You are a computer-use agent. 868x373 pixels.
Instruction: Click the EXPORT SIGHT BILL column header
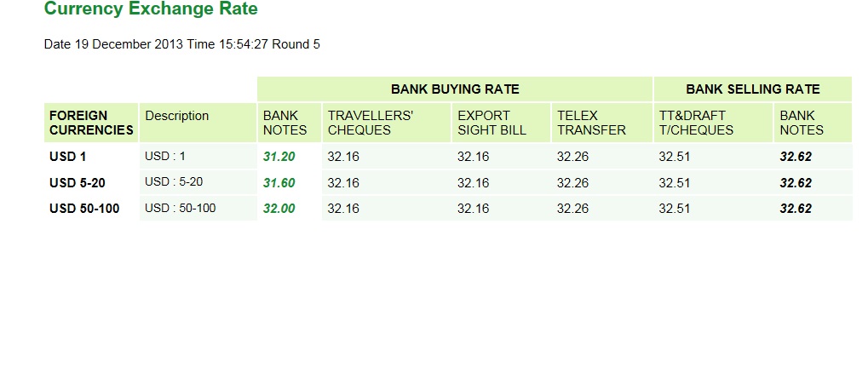point(501,123)
